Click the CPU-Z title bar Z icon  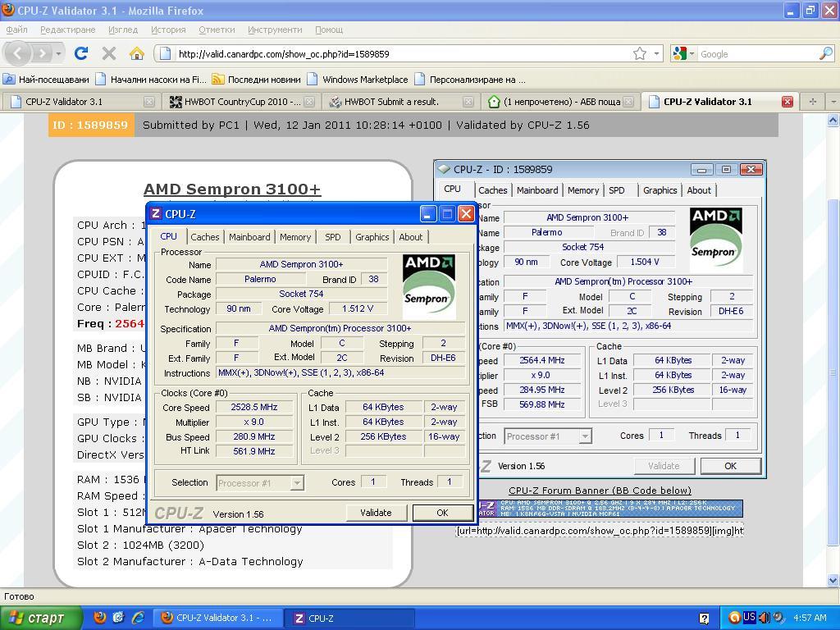point(155,214)
